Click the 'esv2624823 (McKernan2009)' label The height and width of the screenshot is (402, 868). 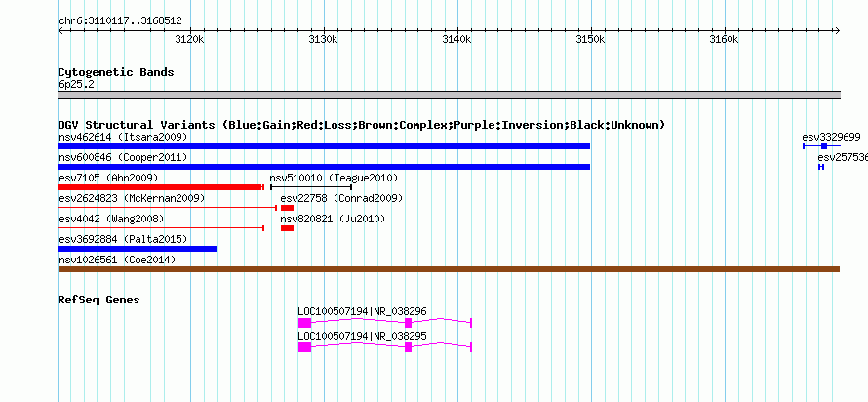click(132, 198)
